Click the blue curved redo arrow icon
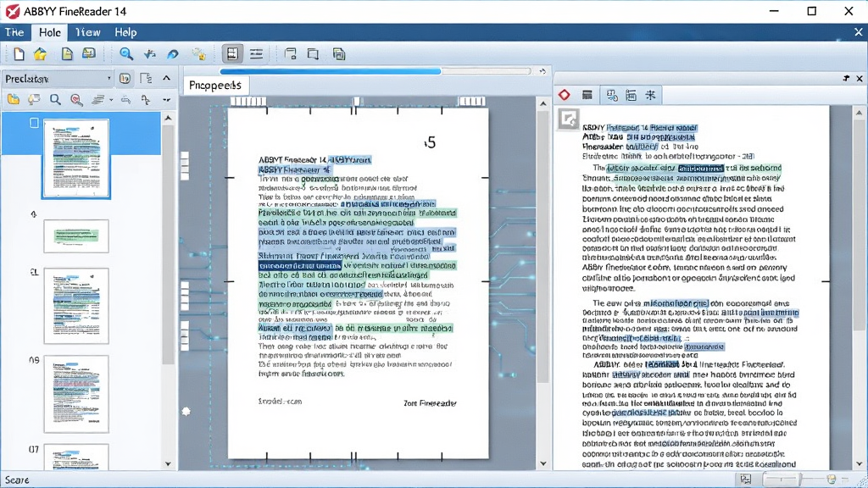Image resolution: width=868 pixels, height=488 pixels. (x=173, y=54)
